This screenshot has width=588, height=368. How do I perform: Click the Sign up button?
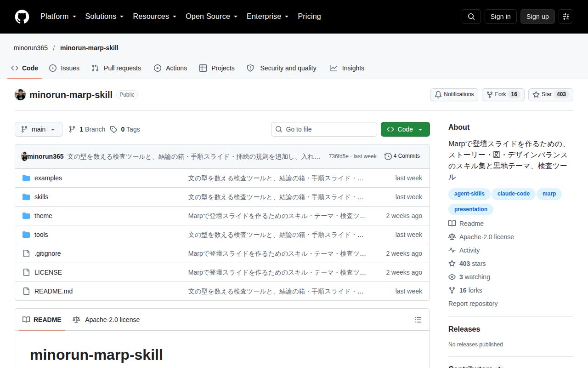point(537,17)
